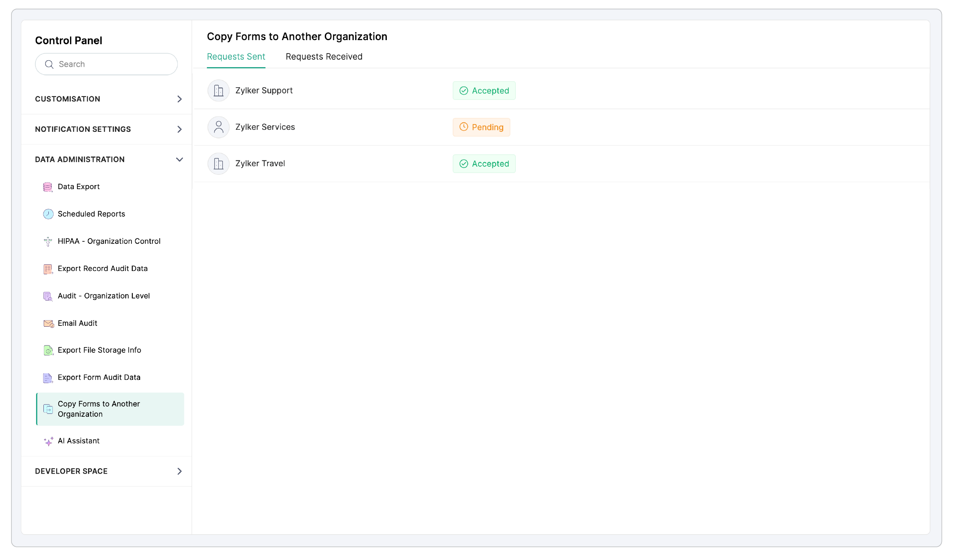
Task: Click the Accepted badge for Zylker Travel
Action: tap(484, 164)
